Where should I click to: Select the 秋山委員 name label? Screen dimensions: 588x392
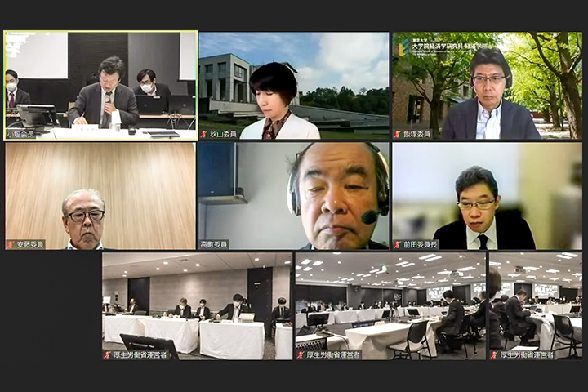tap(223, 134)
